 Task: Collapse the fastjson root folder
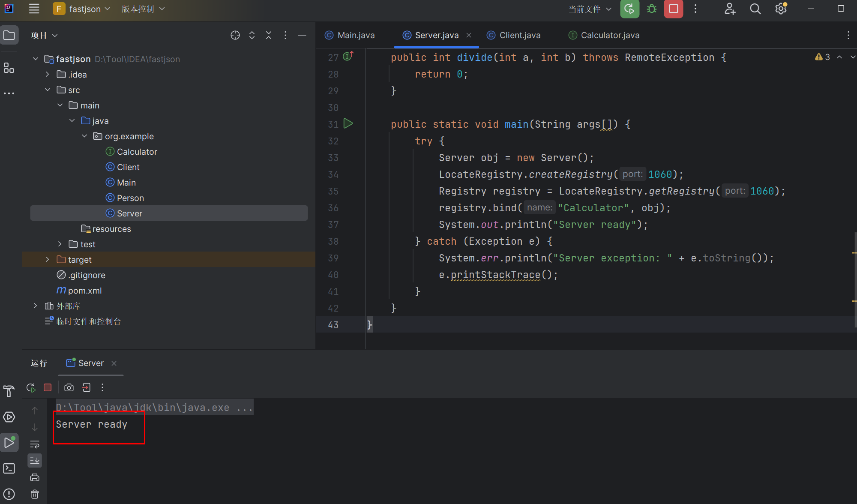36,59
